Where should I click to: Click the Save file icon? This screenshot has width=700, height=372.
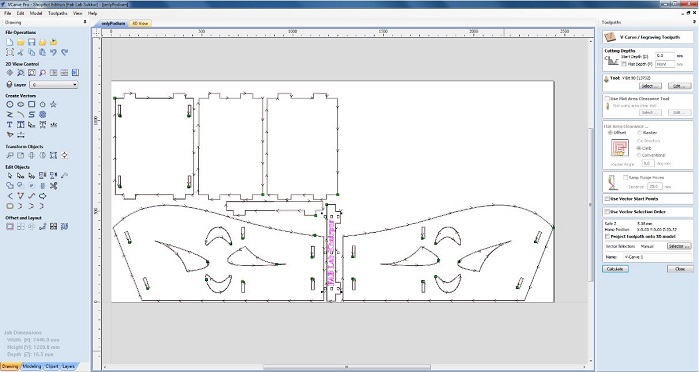tap(31, 42)
